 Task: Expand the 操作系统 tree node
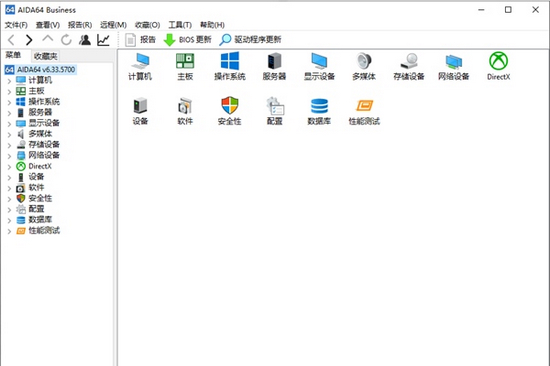(9, 102)
